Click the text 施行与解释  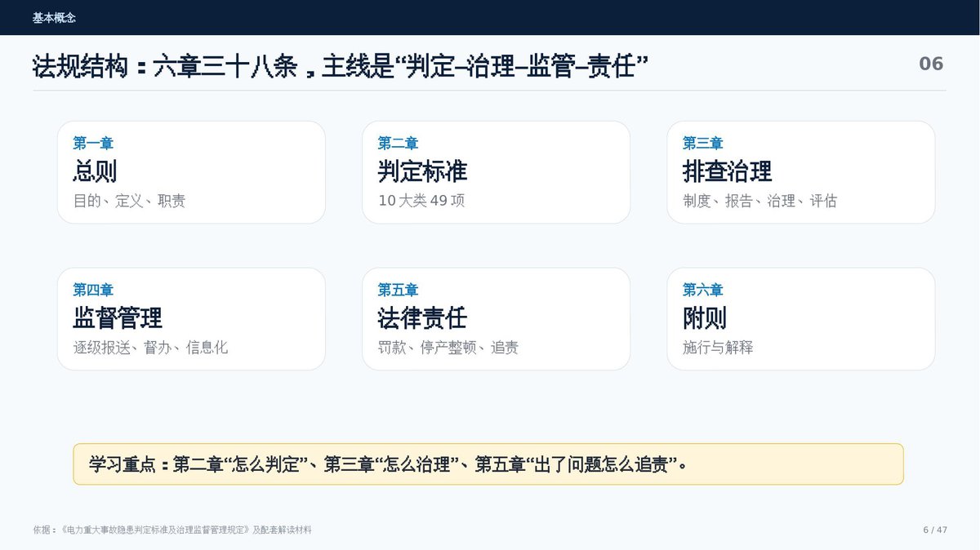click(718, 348)
